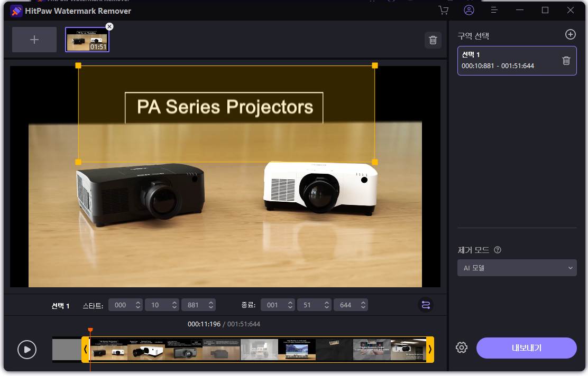Click stepper arrows of end 001 field
Screen dimensions: 588x376
pos(290,305)
